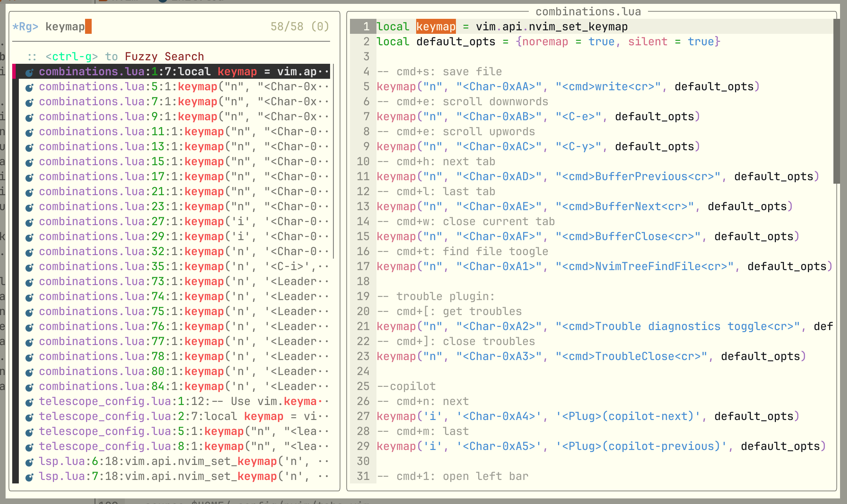Click the Lua icon beside lsp.lua:7 result
The height and width of the screenshot is (504, 847).
30,477
